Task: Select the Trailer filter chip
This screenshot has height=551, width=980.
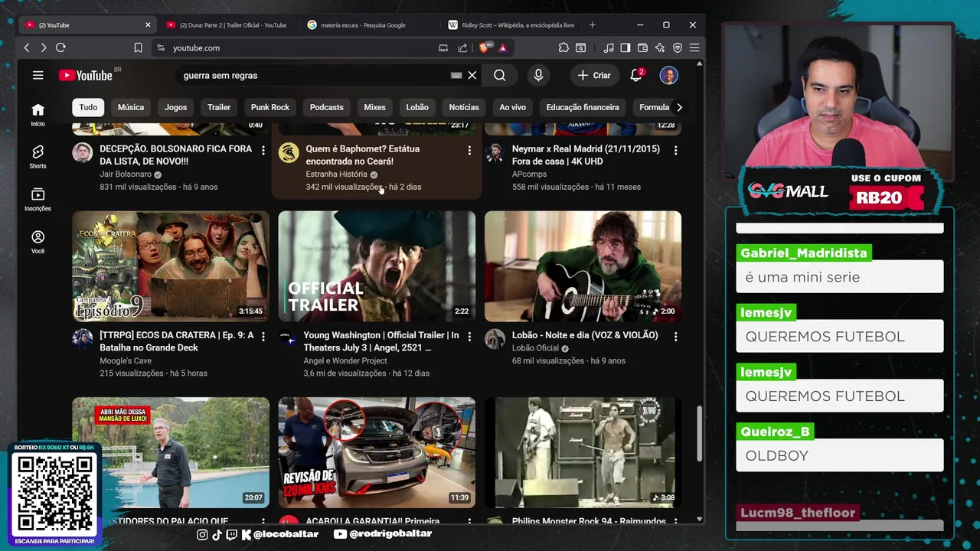Action: point(219,107)
